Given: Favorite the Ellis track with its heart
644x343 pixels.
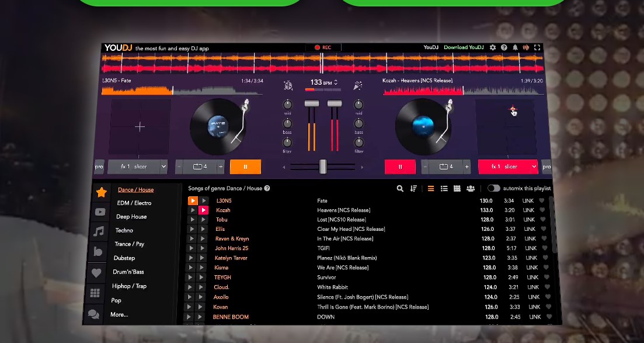Looking at the screenshot, I should (x=544, y=229).
